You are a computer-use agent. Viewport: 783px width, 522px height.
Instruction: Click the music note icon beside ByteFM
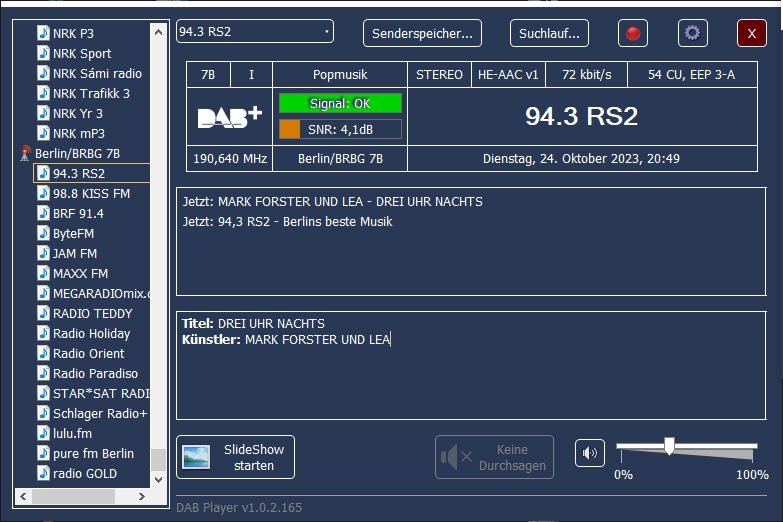[x=43, y=233]
